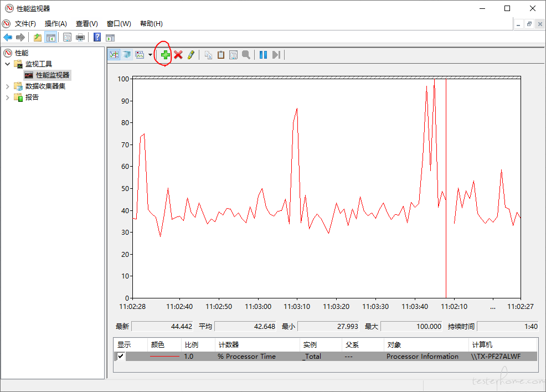Screen dimensions: 546x392
Task: Copy properties icon in graph toolbar
Action: pyautogui.click(x=208, y=55)
